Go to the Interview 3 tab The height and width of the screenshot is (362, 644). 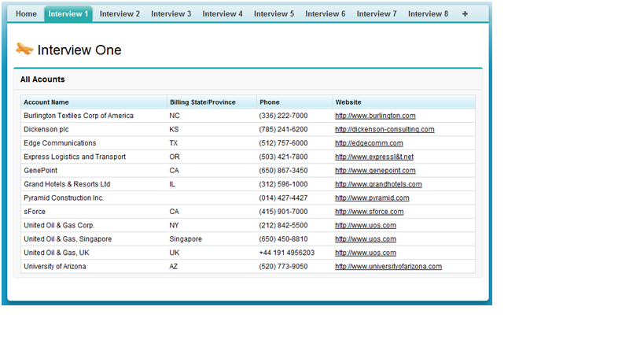click(x=171, y=14)
